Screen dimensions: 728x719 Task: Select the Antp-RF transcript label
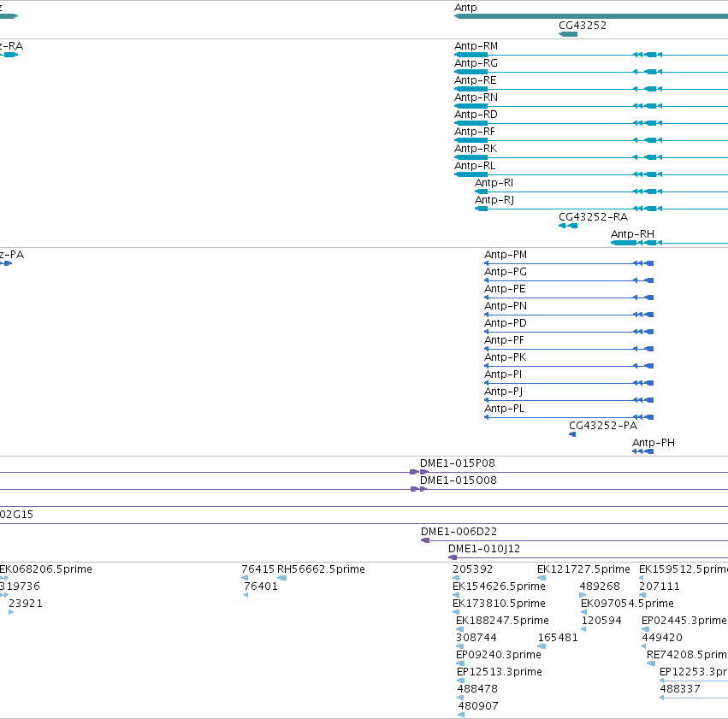click(x=475, y=132)
